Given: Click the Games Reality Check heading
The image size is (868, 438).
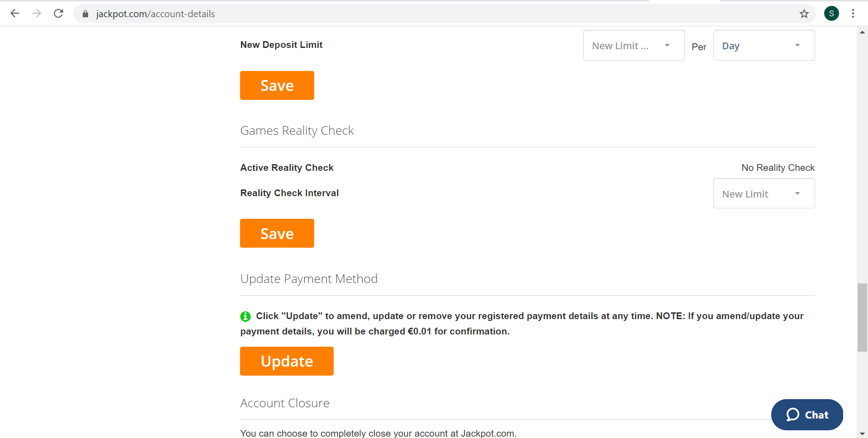Looking at the screenshot, I should coord(297,131).
